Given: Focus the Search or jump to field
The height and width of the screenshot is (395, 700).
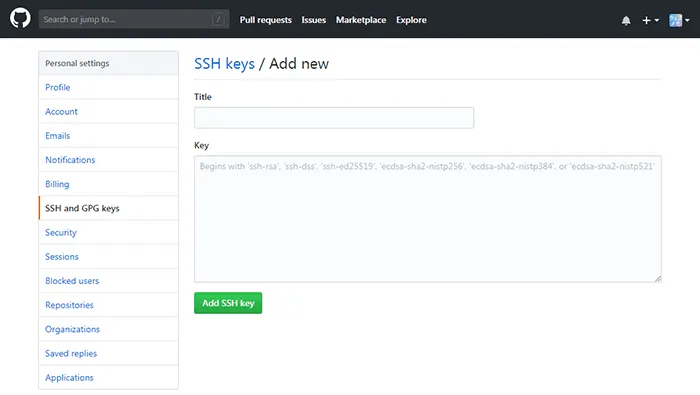Looking at the screenshot, I should point(134,19).
